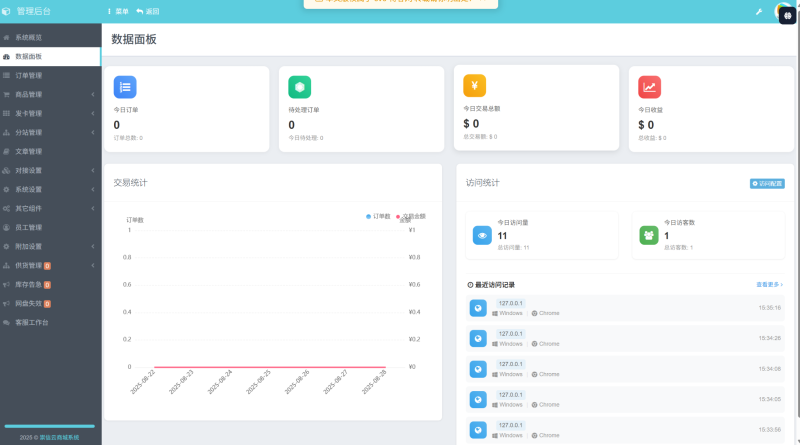Screen dimensions: 800x445
Task: Click the blue eye icon for 今日访问量
Action: coord(482,235)
